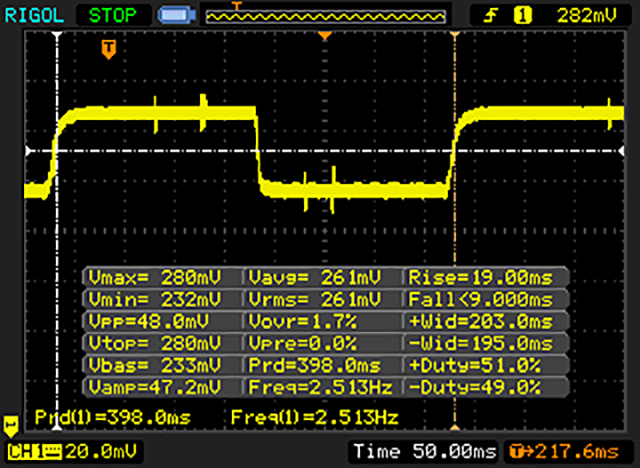Click the +Duty=51.0% measurement
Viewport: 640px width, 468px height.
pos(475,365)
